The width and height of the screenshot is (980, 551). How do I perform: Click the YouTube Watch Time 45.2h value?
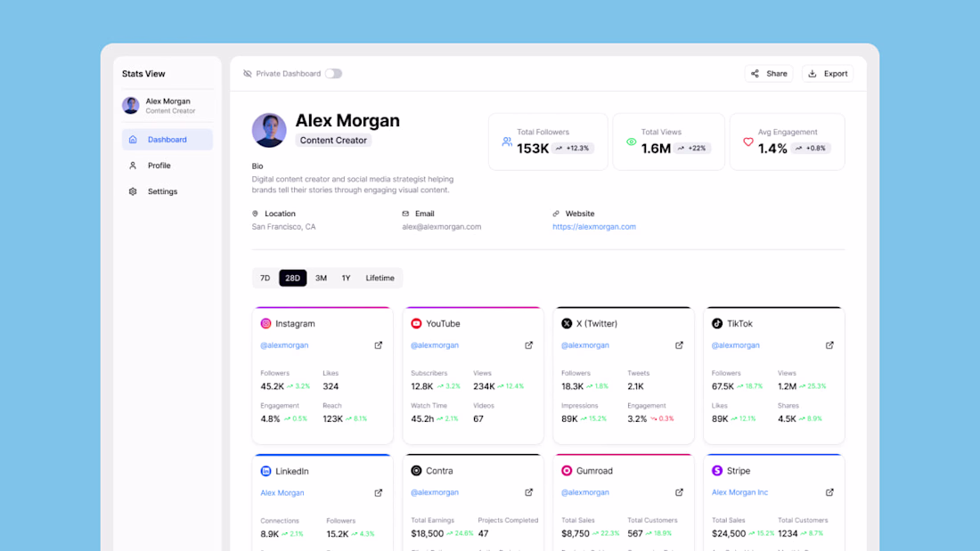(x=422, y=419)
